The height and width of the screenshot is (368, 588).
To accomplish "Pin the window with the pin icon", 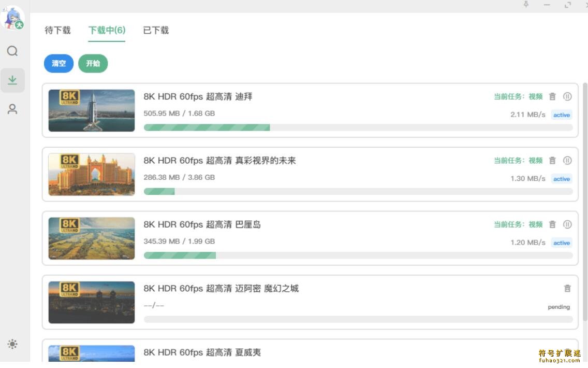I will click(x=526, y=5).
